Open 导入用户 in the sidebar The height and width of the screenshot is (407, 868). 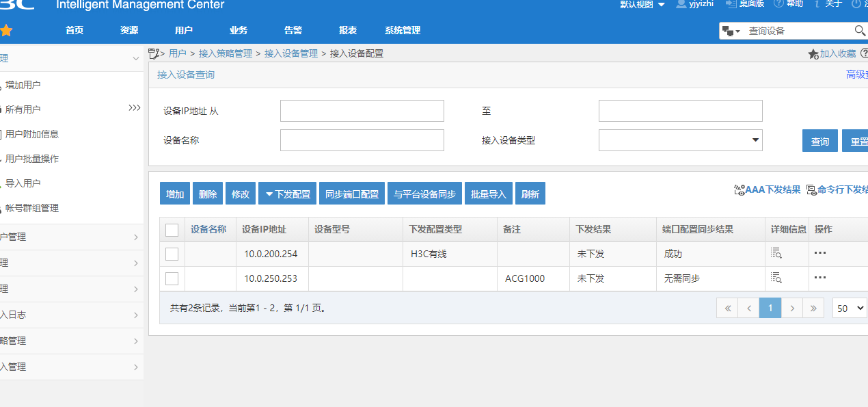pyautogui.click(x=23, y=183)
